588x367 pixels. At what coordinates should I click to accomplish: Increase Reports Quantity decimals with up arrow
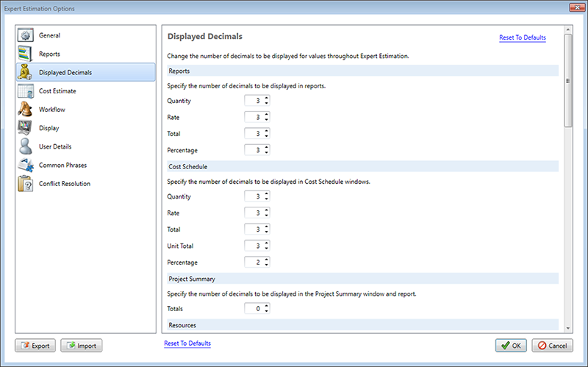(267, 98)
